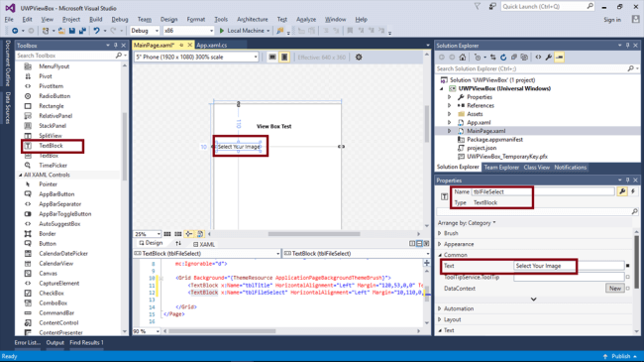Screen dimensions: 644x362
Task: Swap panes icon between Design and XAML
Action: click(178, 244)
